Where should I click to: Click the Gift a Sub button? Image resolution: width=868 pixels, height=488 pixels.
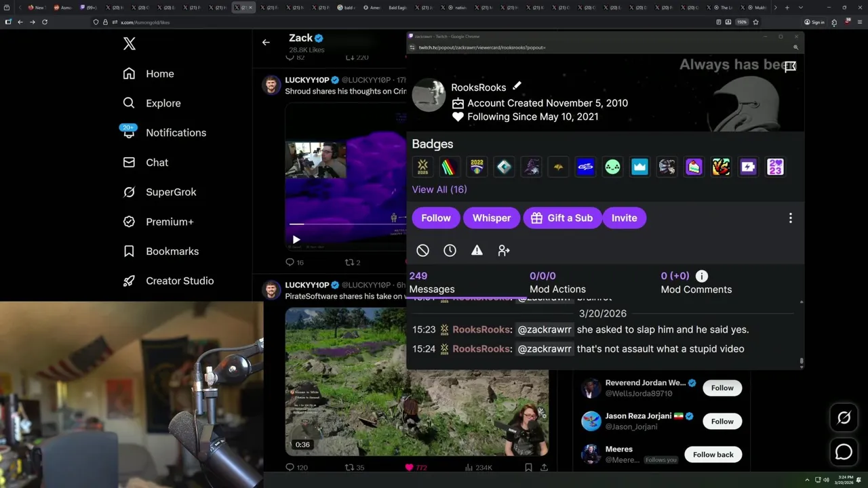click(562, 218)
